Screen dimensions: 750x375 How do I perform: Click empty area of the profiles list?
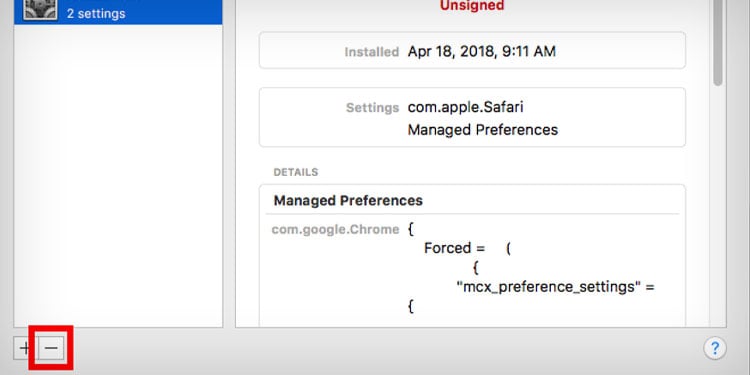118,172
